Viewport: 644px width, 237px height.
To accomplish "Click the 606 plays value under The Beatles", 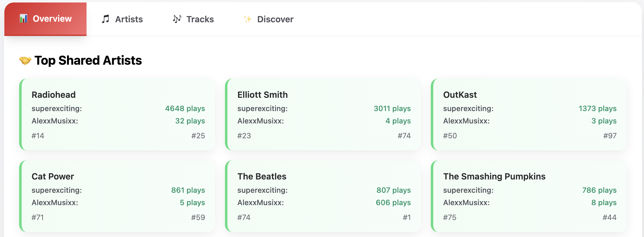I will tap(393, 203).
